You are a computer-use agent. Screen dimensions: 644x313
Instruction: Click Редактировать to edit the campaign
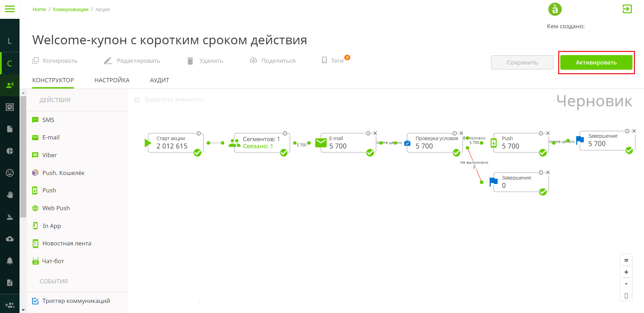pos(132,61)
